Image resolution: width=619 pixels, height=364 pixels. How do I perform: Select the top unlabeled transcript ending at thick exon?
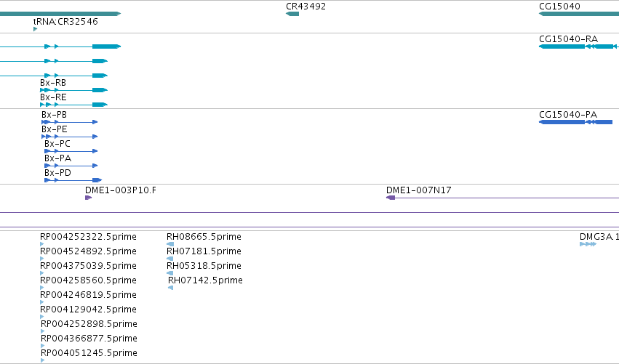tap(60, 46)
